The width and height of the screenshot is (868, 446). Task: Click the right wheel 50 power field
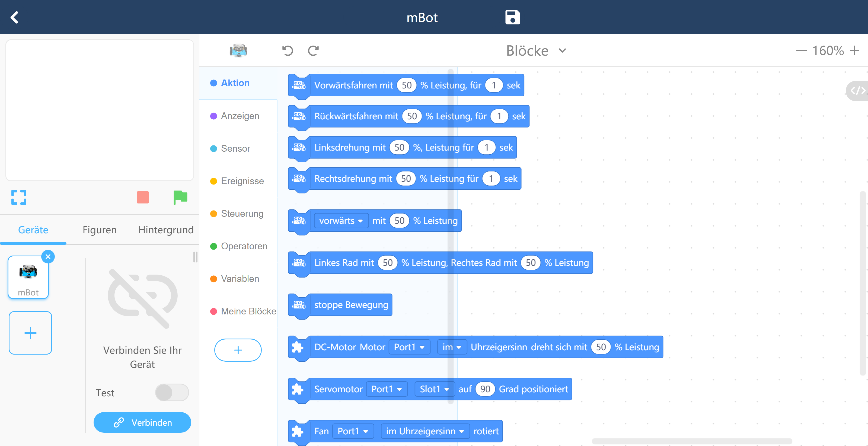(531, 263)
